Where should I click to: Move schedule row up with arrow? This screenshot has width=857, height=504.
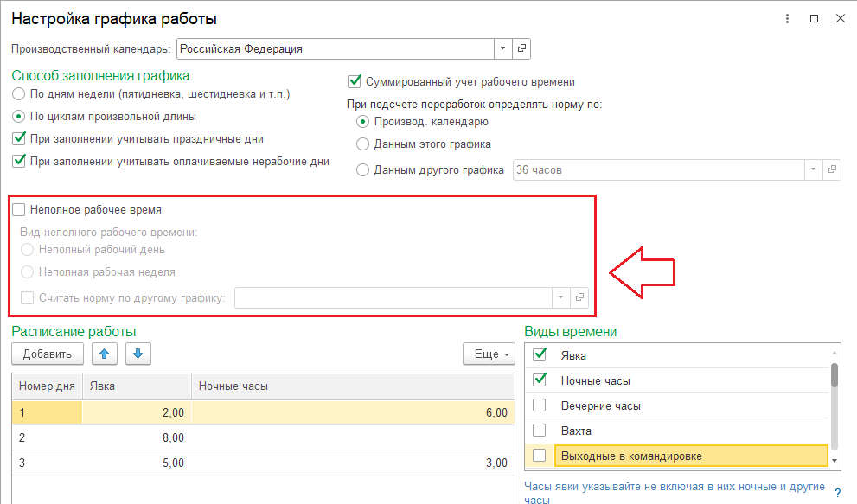[x=105, y=354]
